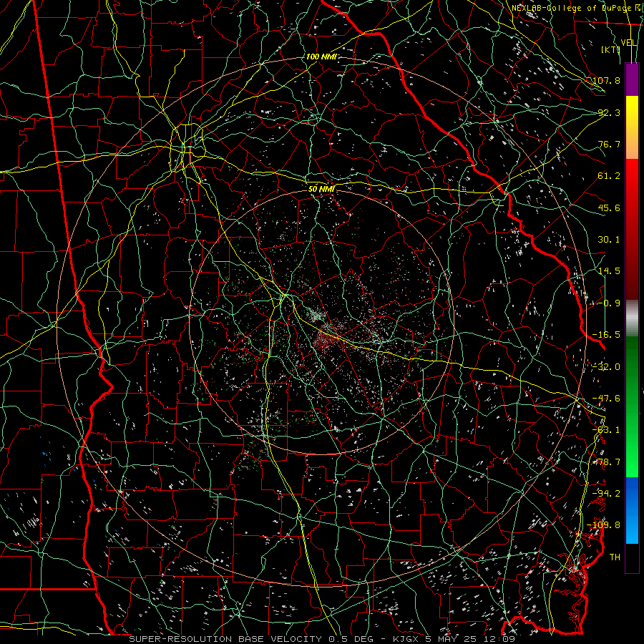Viewport: 644px width, 644px height.
Task: Click the '92.3' scale value
Action: 609,112
